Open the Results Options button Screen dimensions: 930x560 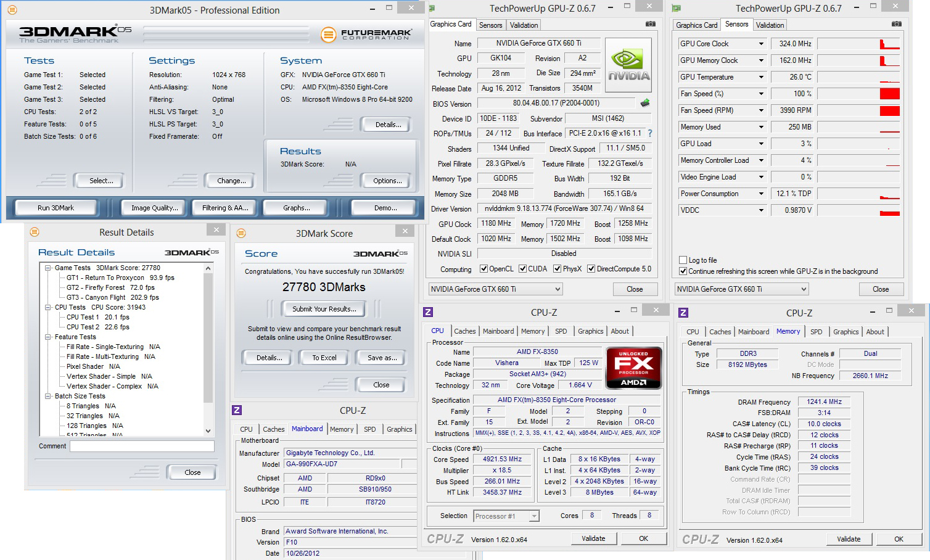click(x=387, y=181)
